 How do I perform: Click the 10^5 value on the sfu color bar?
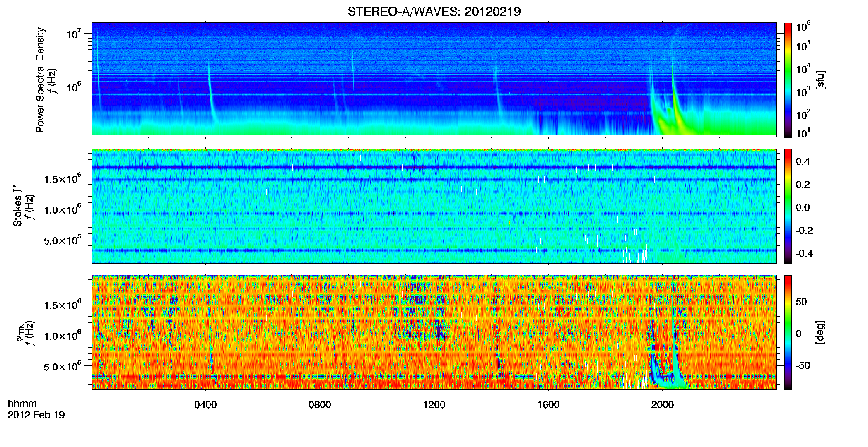point(803,46)
